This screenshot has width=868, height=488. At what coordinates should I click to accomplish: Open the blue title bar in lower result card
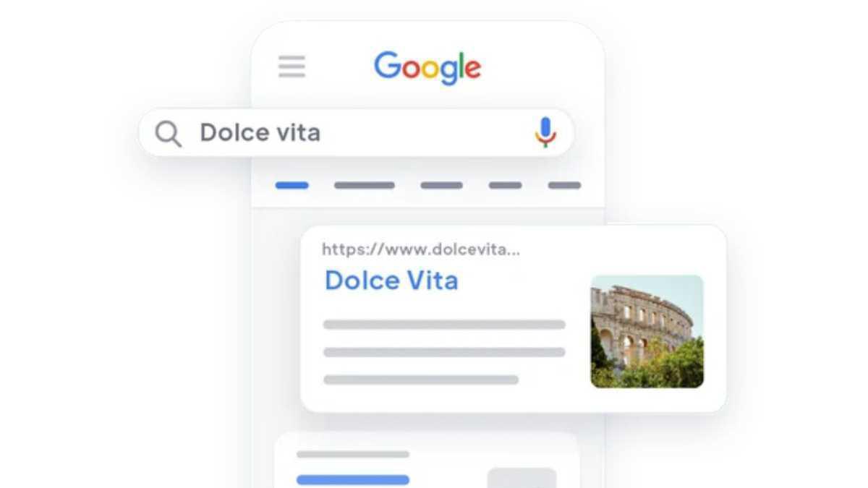click(x=353, y=479)
